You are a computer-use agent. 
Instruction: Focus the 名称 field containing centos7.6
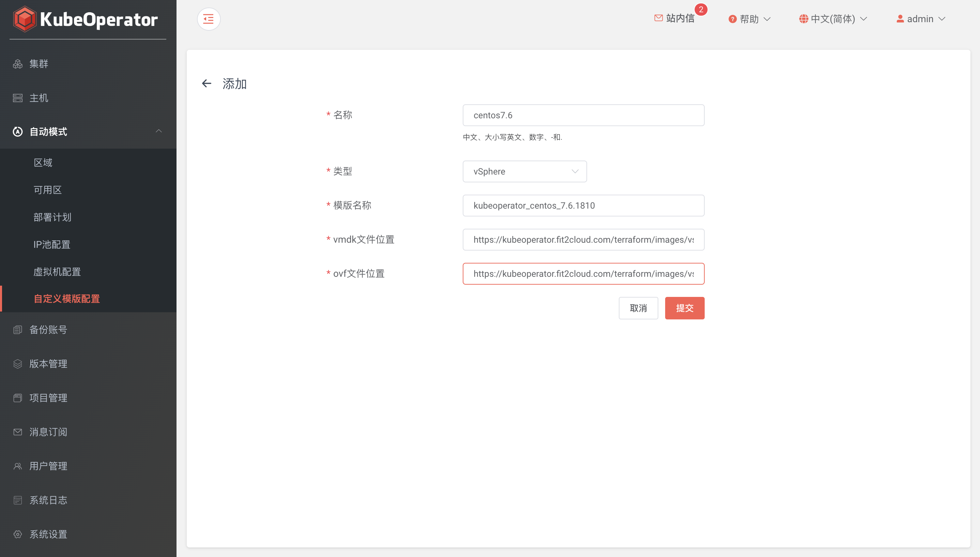point(583,115)
